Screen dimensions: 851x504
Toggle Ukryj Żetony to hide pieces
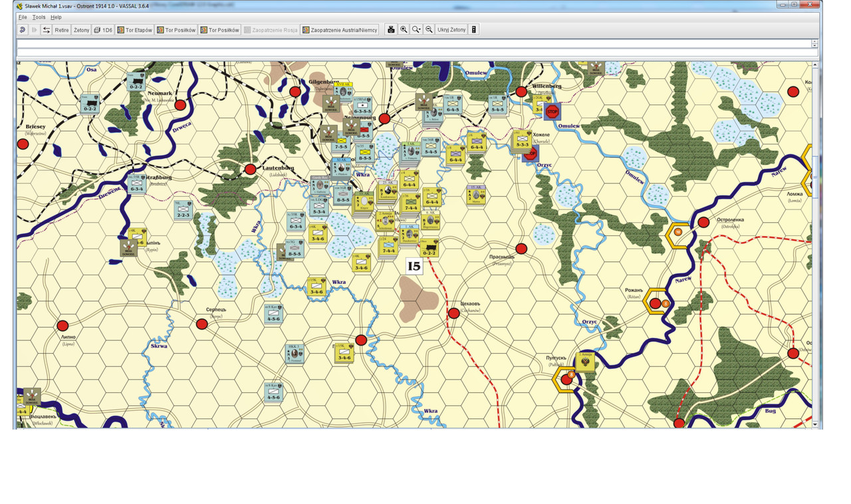click(451, 30)
